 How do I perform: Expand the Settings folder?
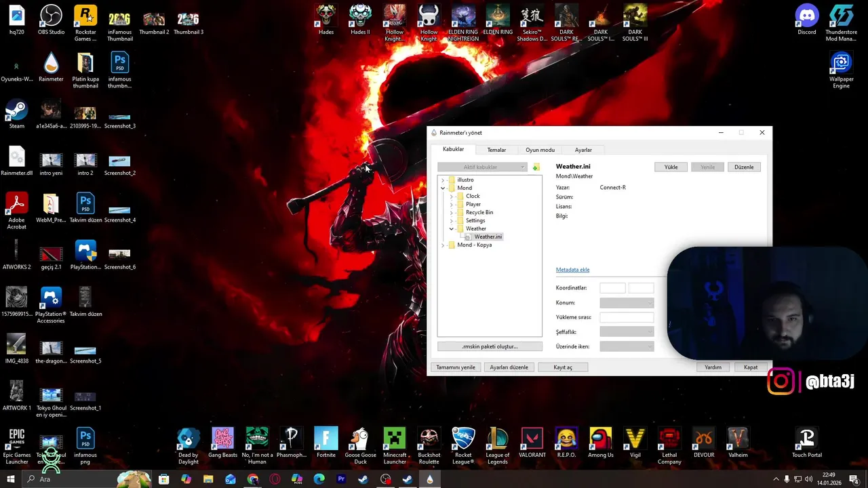452,220
